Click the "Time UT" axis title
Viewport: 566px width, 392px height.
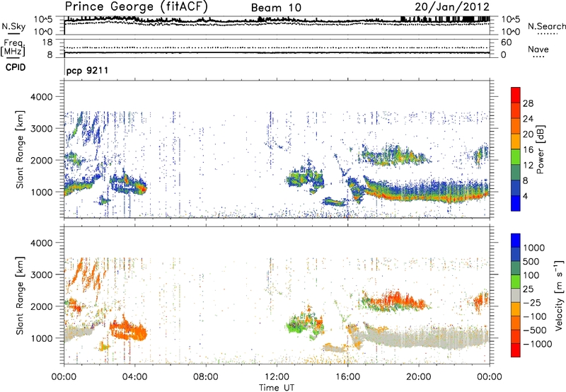277,387
